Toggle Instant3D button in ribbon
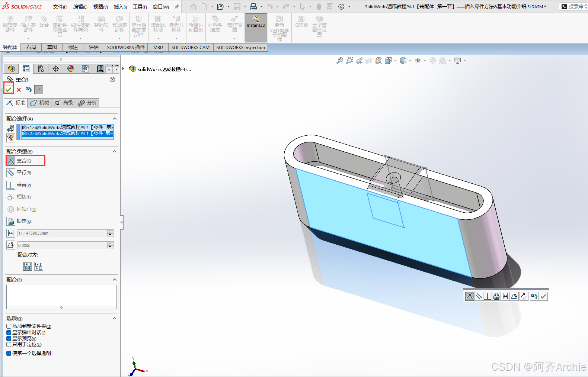 pyautogui.click(x=256, y=28)
